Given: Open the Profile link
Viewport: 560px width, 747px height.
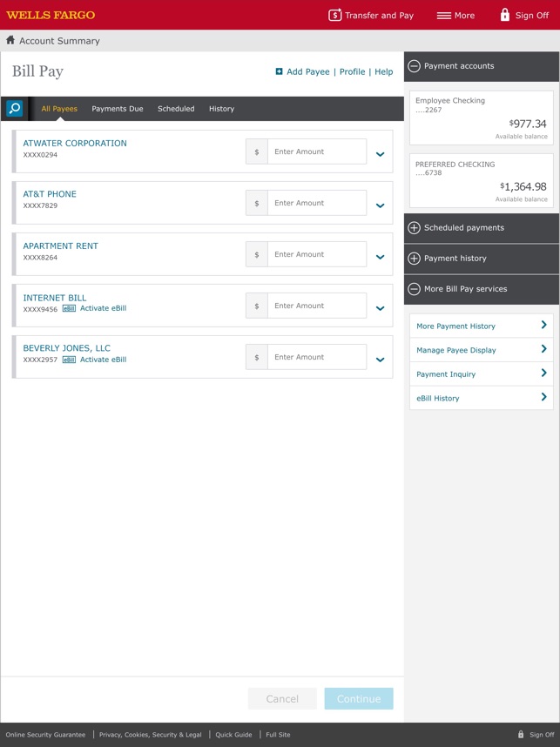Looking at the screenshot, I should click(x=352, y=71).
